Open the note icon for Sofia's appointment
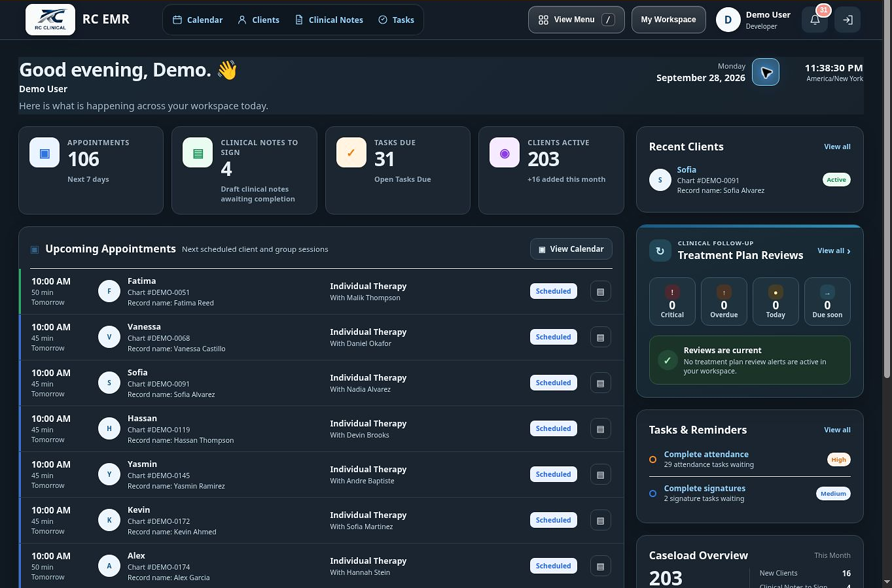 point(601,383)
